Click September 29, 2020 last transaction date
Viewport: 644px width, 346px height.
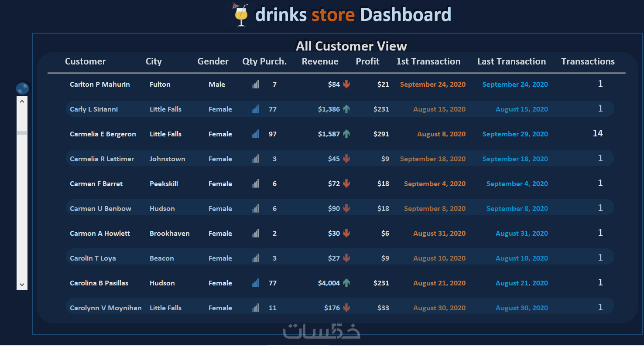tap(515, 134)
